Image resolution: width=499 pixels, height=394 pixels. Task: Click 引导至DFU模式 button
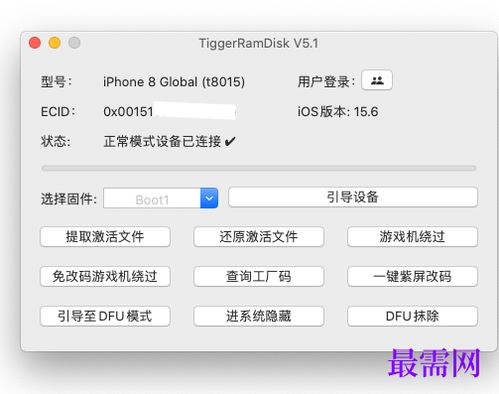[105, 316]
